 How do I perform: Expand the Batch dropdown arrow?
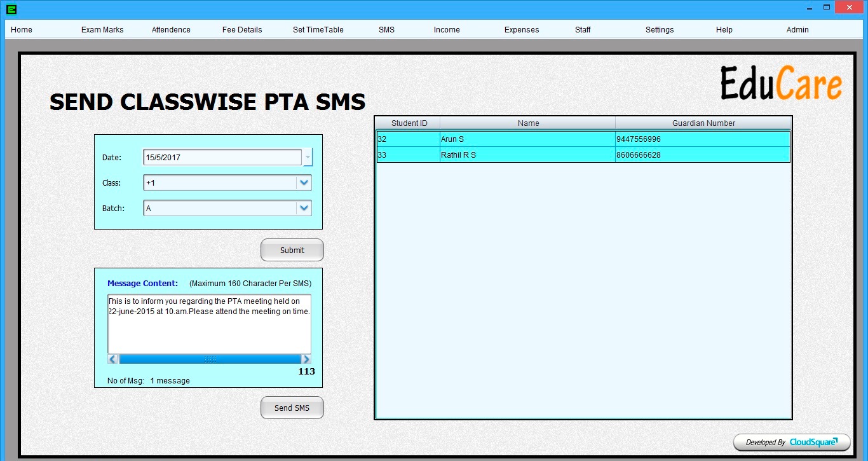(304, 208)
